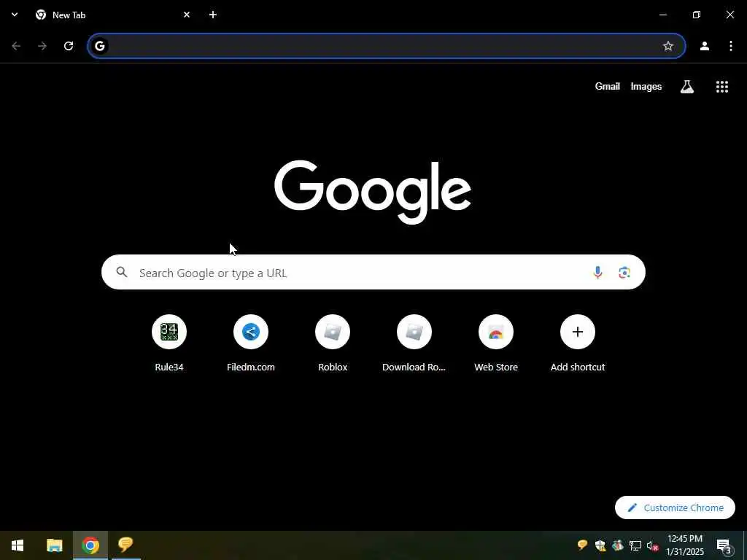747x560 pixels.
Task: Open the Web Store shortcut
Action: [x=496, y=343]
